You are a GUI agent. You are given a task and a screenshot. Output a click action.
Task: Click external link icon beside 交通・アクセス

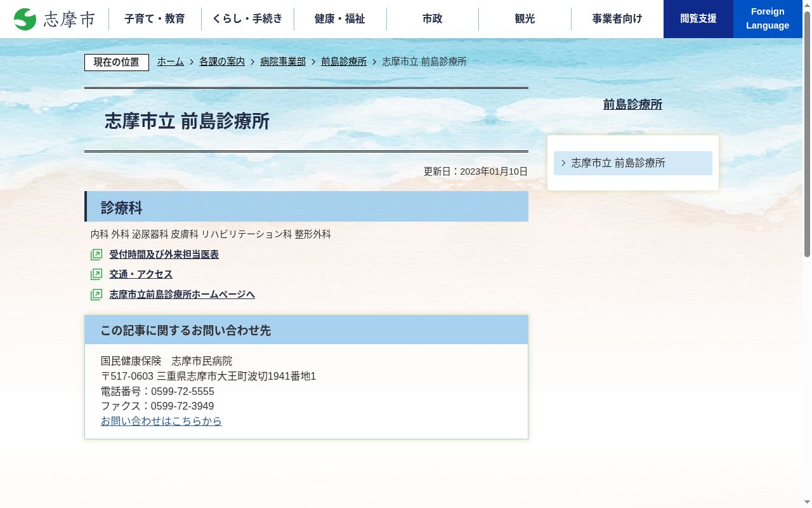point(96,274)
